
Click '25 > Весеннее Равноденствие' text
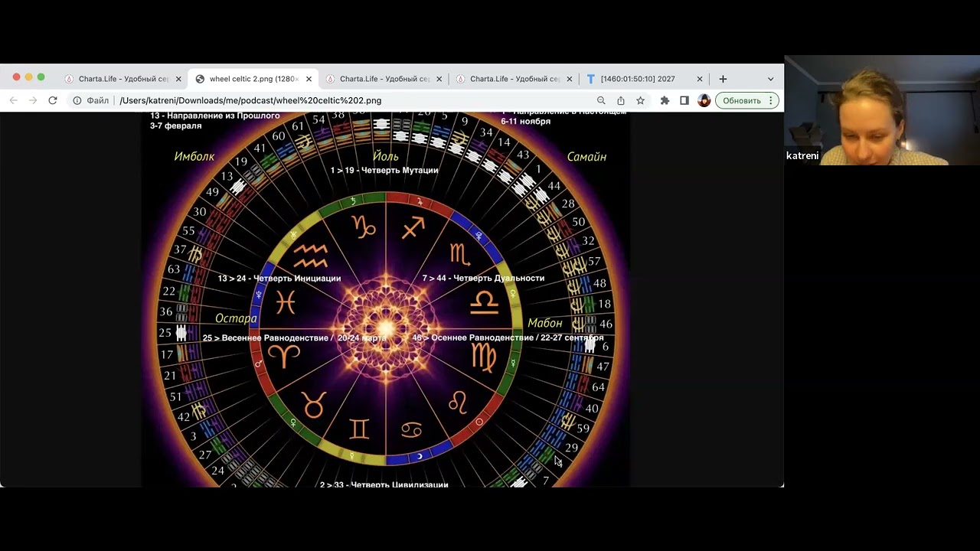[265, 337]
